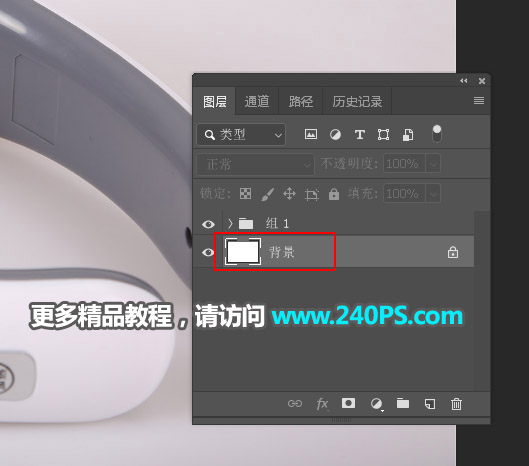Image resolution: width=529 pixels, height=466 pixels.
Task: Filter for shape layers icon
Action: tap(383, 135)
